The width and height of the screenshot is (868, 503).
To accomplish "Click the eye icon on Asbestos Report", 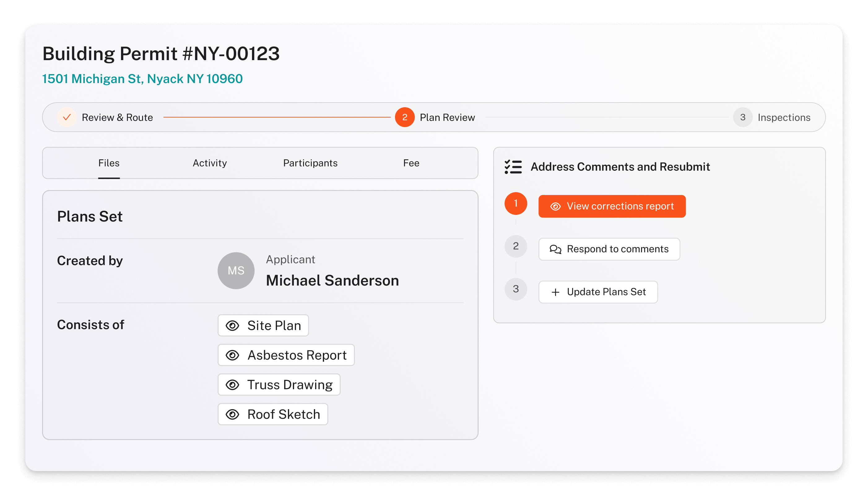I will [x=232, y=355].
